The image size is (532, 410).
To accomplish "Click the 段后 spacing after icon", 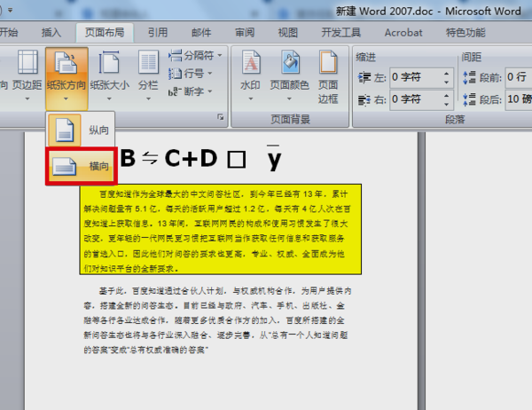I will [469, 100].
